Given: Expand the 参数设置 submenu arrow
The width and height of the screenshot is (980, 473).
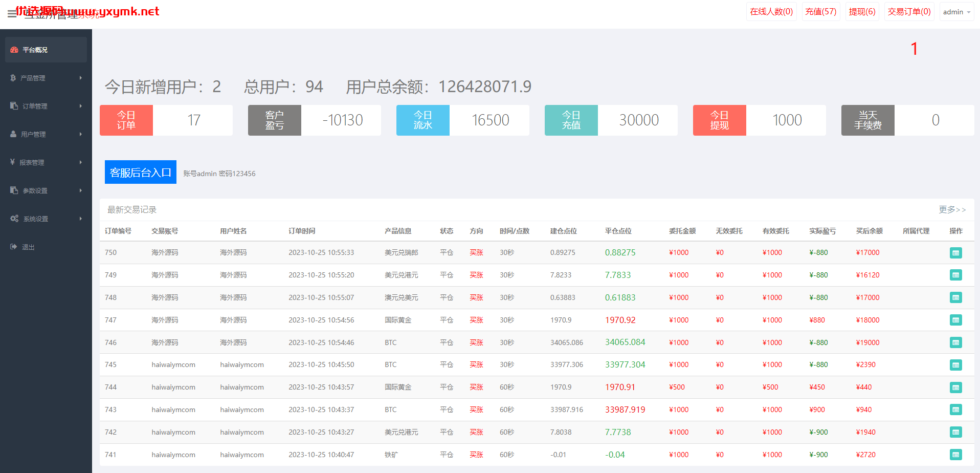Looking at the screenshot, I should coord(81,190).
